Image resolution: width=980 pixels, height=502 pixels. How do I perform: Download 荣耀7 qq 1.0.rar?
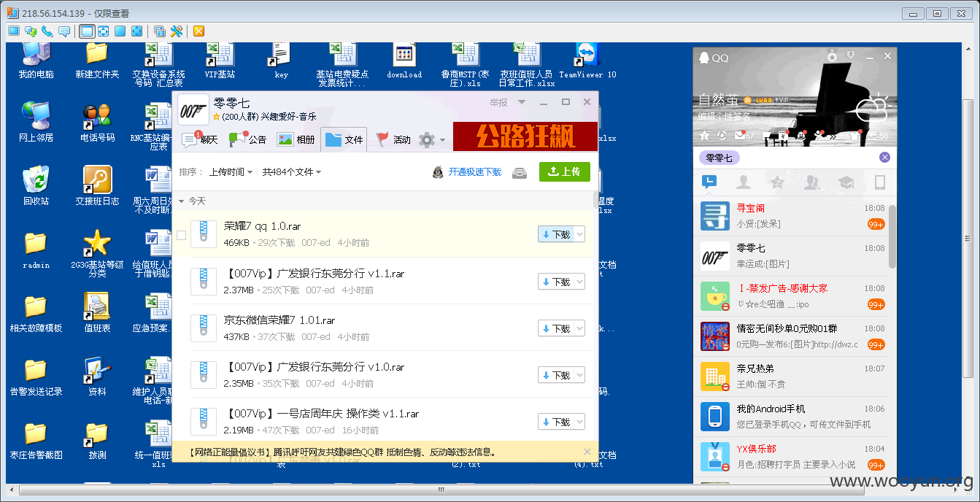[556, 234]
